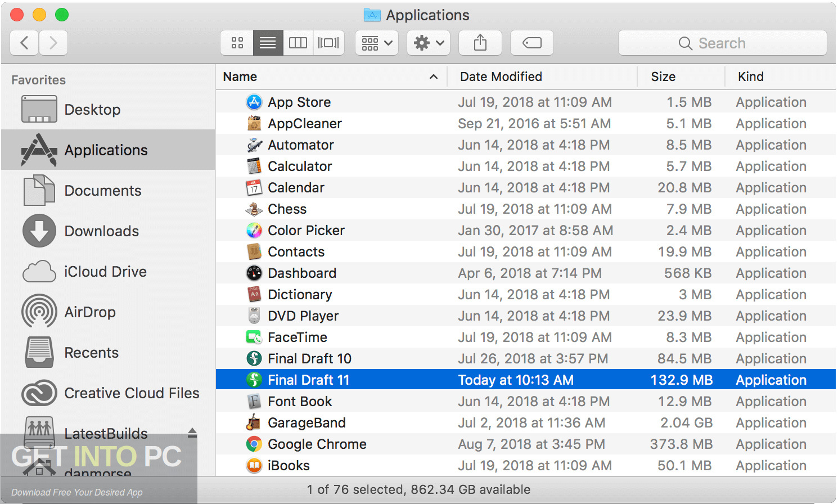Select the FaceTime camera icon
Viewport: 838px width, 504px height.
click(254, 337)
